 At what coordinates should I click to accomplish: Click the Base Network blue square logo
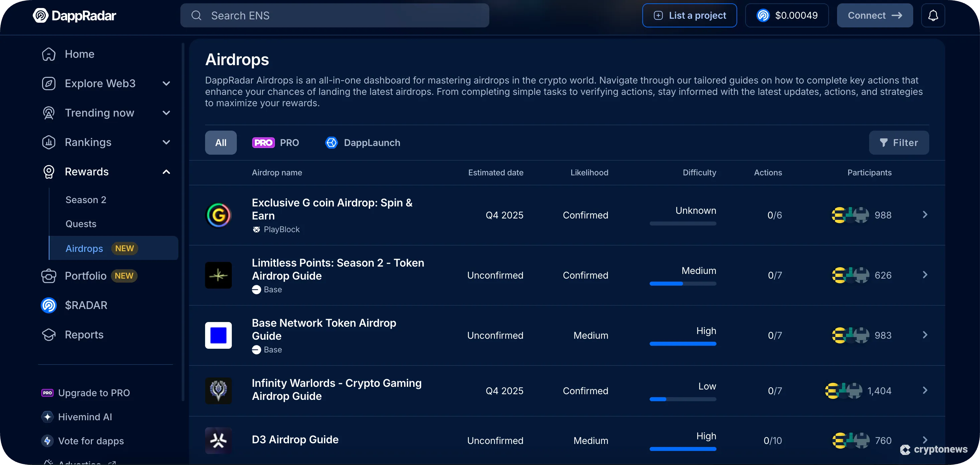coord(218,335)
